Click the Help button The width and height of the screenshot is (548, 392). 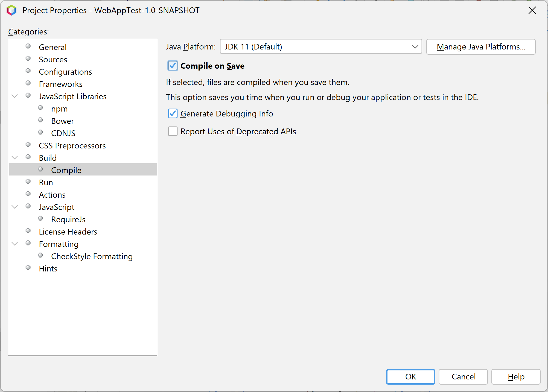tap(516, 377)
